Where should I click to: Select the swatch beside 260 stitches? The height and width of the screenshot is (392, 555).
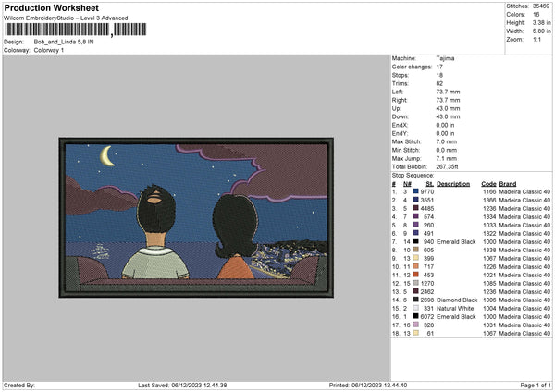(415, 225)
